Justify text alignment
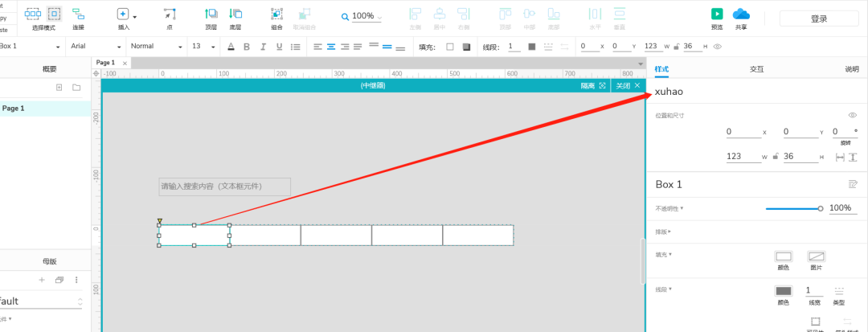The height and width of the screenshot is (332, 868). [358, 47]
